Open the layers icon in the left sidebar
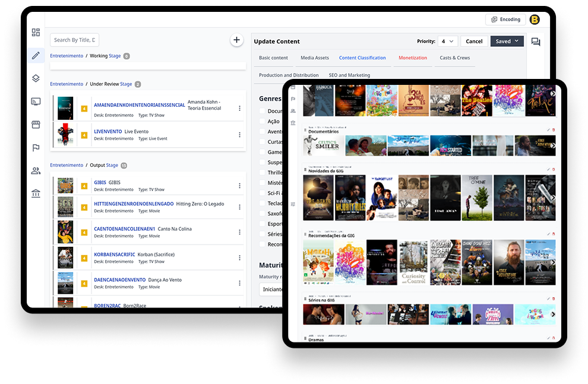This screenshot has width=588, height=384. (36, 78)
